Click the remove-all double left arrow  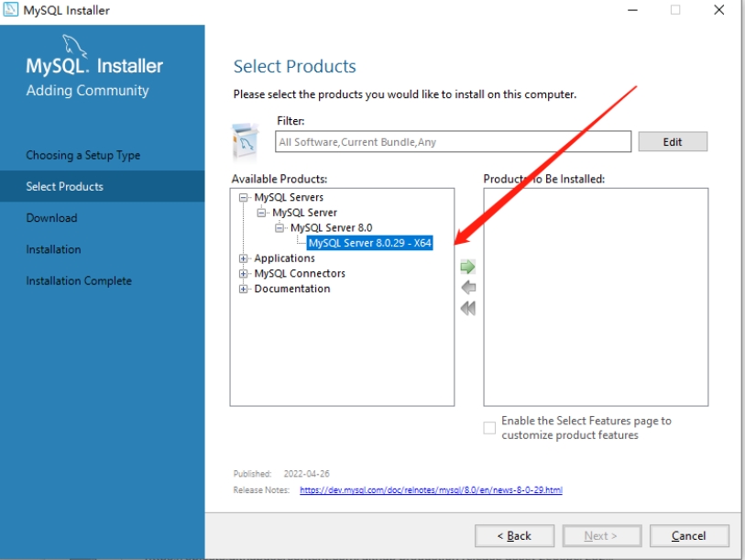pos(468,309)
